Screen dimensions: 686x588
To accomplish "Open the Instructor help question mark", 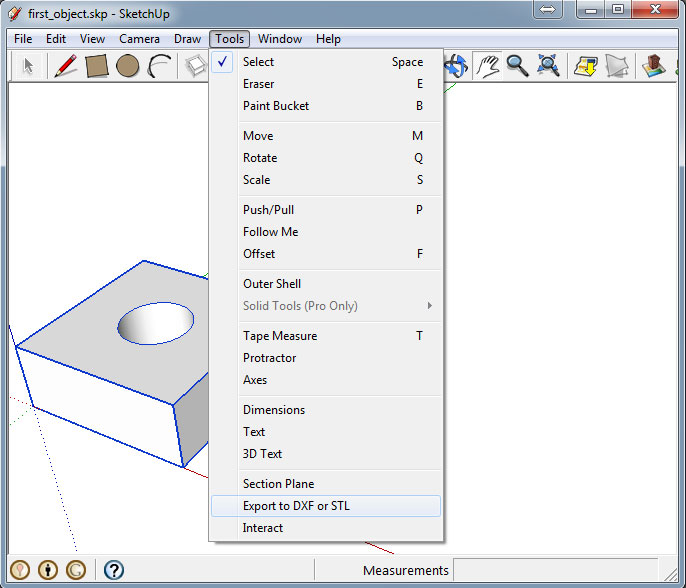I will (x=114, y=570).
